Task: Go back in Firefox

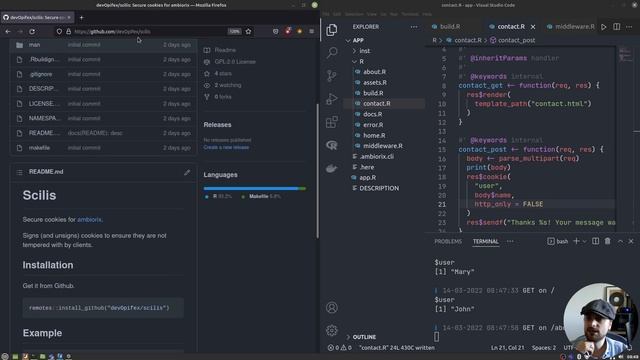Action: [x=8, y=31]
